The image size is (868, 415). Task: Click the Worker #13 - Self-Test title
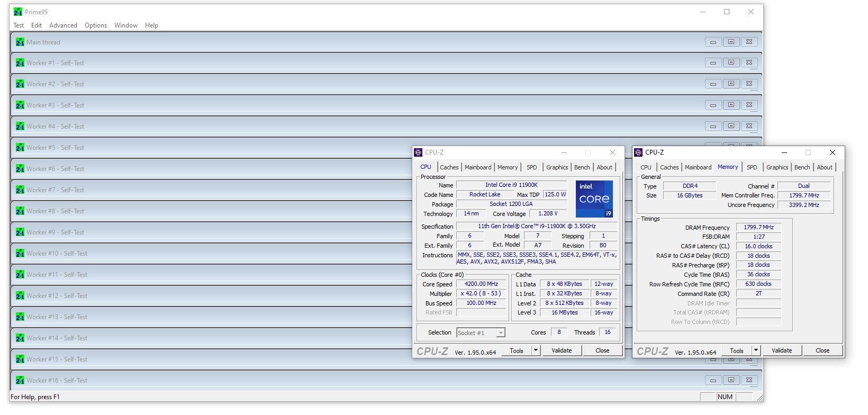coord(57,317)
